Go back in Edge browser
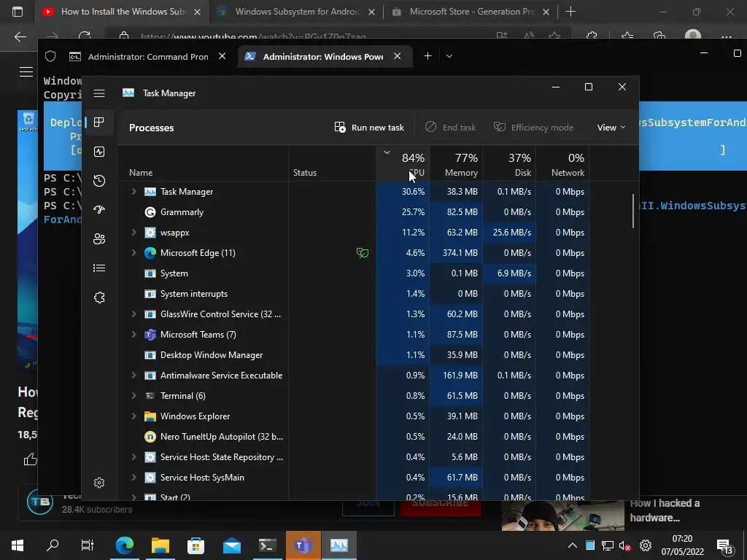747x560 pixels. click(20, 36)
